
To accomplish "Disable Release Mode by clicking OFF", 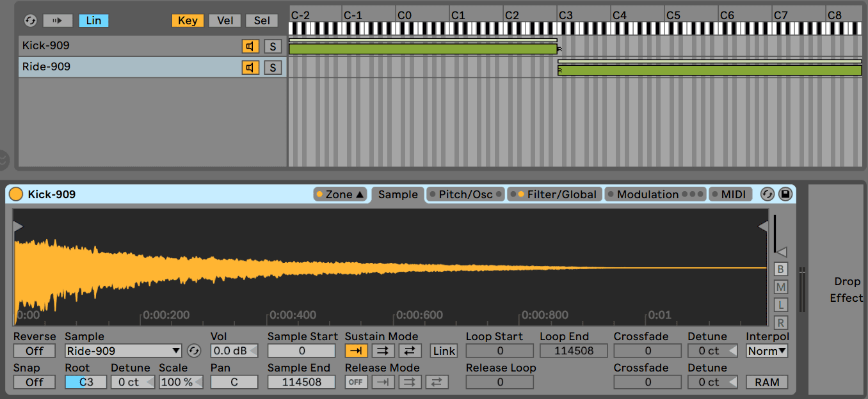I will pyautogui.click(x=356, y=382).
